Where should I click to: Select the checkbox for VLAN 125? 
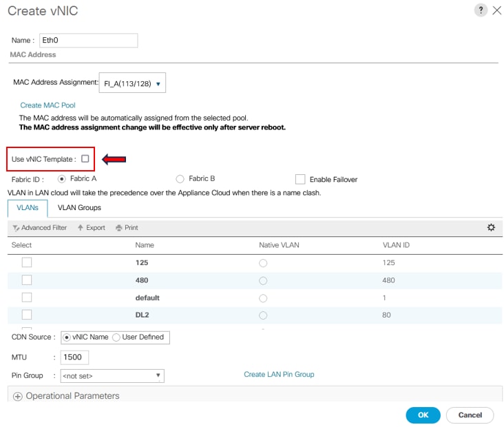[x=27, y=262]
